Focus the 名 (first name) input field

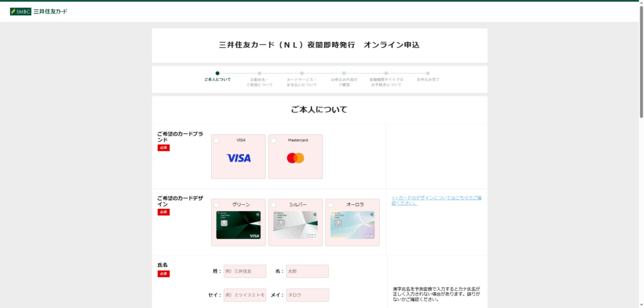click(308, 272)
